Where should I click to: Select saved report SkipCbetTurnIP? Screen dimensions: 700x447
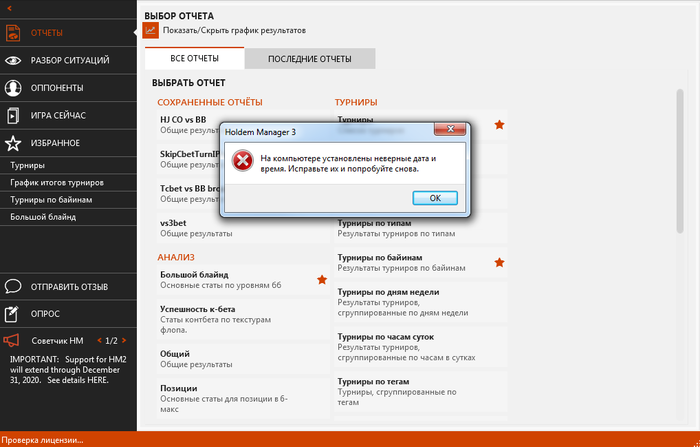pos(189,159)
